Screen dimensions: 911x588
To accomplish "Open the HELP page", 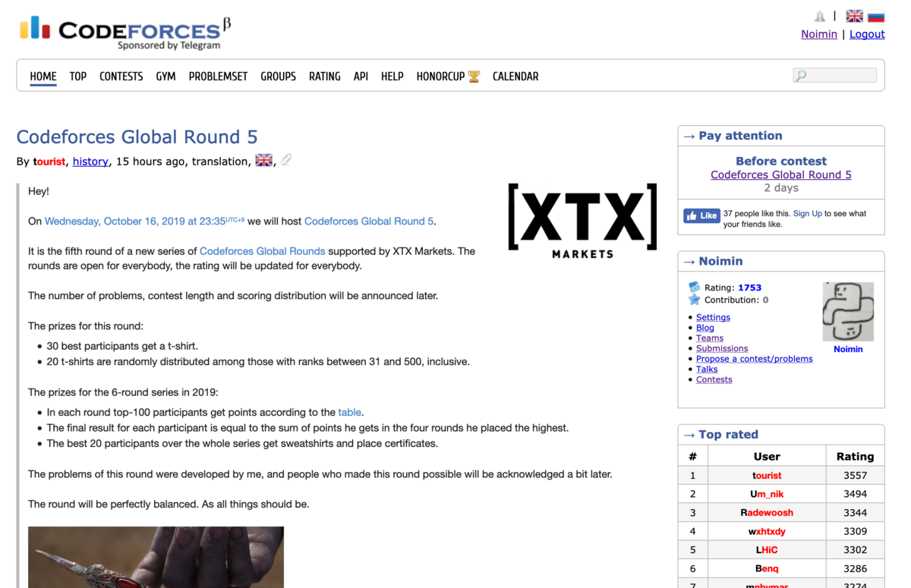I will tap(392, 76).
